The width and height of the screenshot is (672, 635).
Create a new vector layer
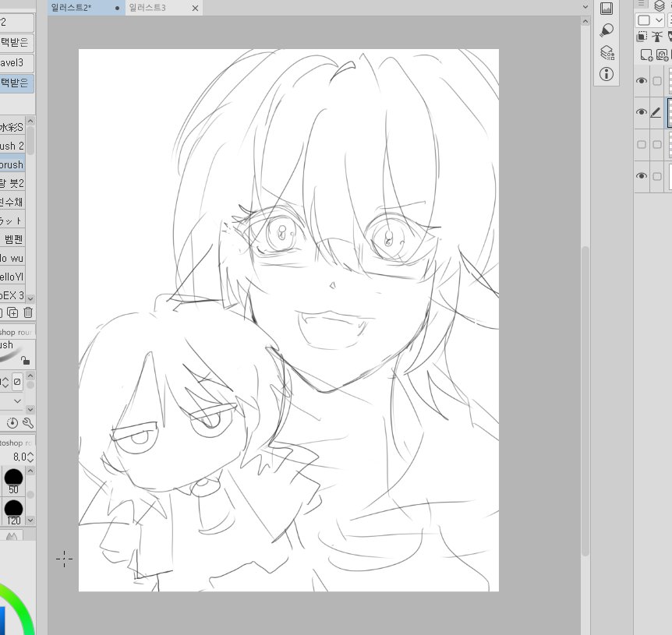pyautogui.click(x=662, y=55)
